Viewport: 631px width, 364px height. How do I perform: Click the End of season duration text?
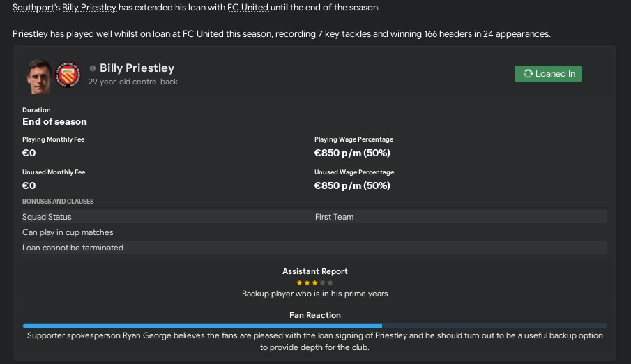[54, 121]
